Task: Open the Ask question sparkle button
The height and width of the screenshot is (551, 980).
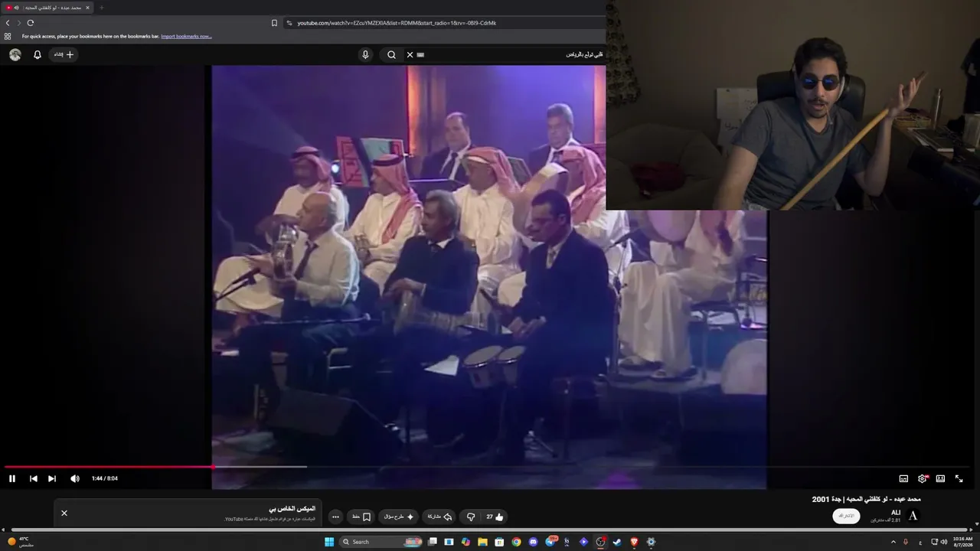Action: [x=399, y=517]
